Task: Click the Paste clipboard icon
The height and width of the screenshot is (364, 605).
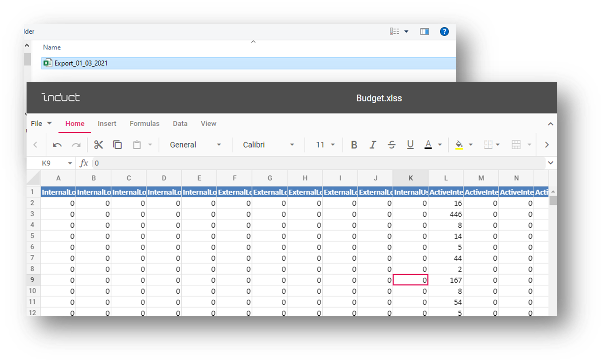Action: (137, 145)
